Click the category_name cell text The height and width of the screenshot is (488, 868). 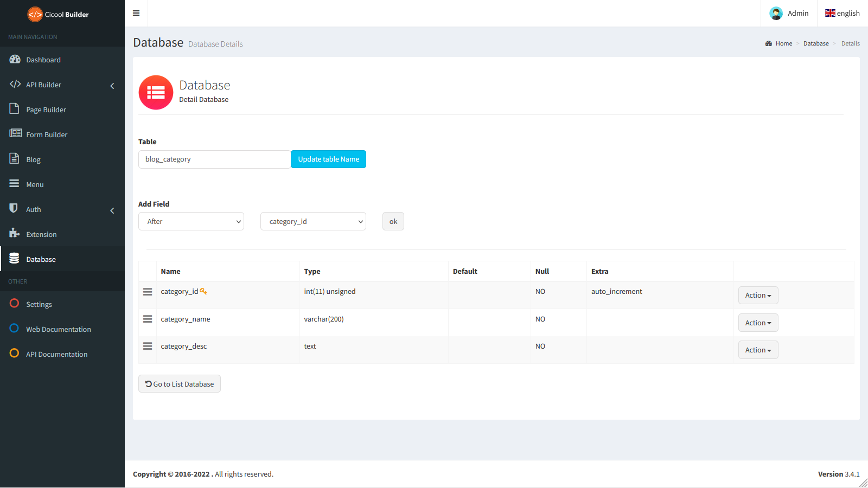[186, 319]
